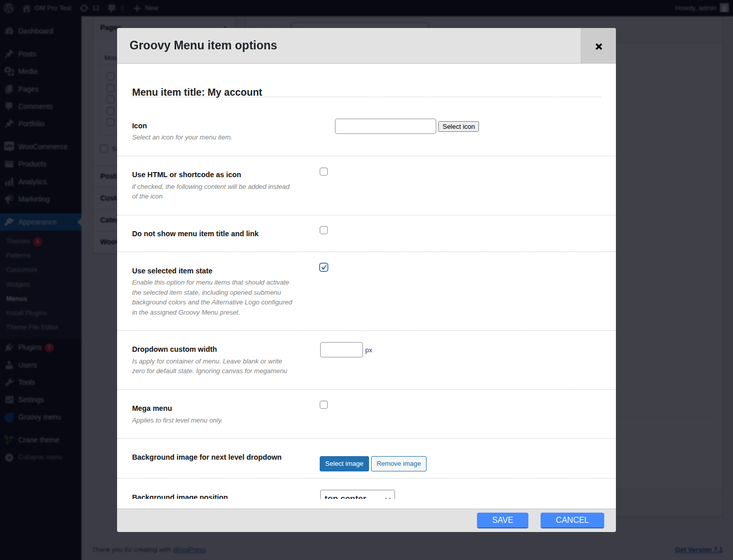The image size is (733, 560).
Task: Open the Tools wrench icon in sidebar
Action: pyautogui.click(x=9, y=382)
